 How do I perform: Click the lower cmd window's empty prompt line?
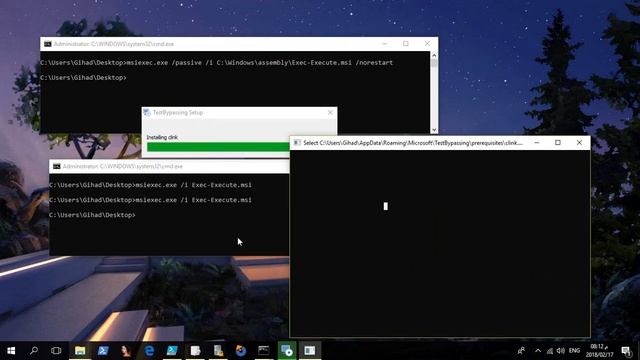tap(92, 215)
